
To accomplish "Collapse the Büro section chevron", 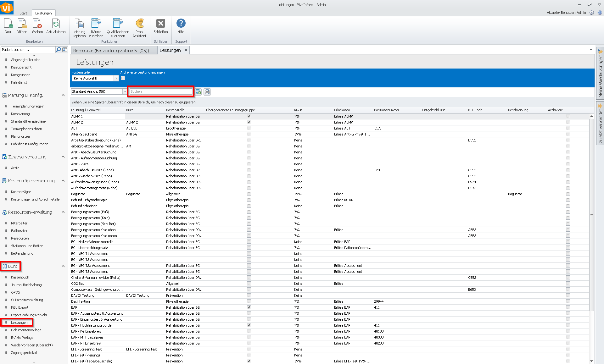I will coord(63,266).
